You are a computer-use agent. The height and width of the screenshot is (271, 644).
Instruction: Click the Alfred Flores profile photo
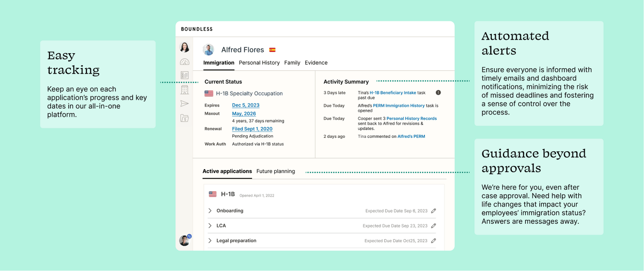209,50
